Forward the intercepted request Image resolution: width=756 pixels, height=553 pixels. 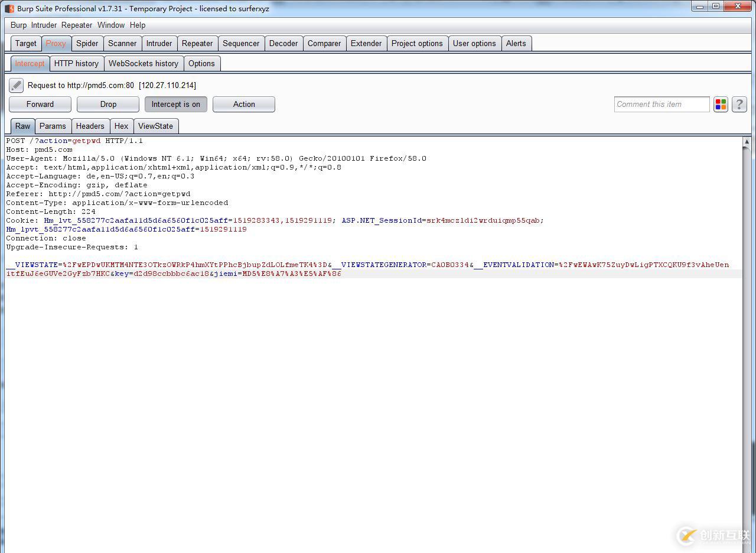coord(40,105)
